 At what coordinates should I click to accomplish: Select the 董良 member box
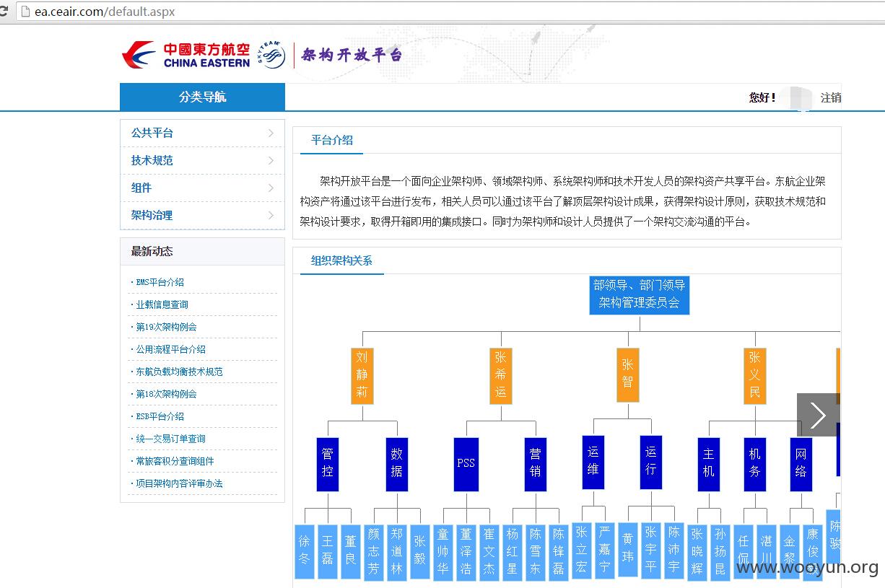(351, 551)
